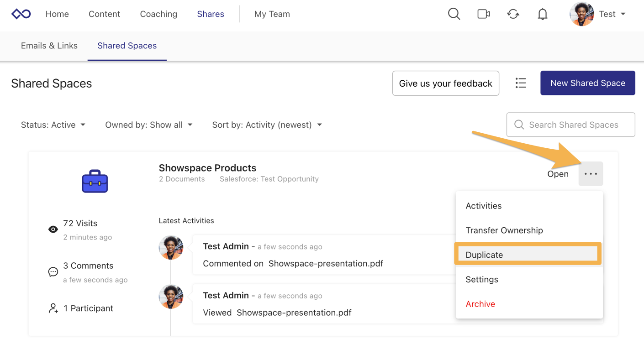Click the New Shared Space button
The width and height of the screenshot is (644, 344).
coord(588,83)
